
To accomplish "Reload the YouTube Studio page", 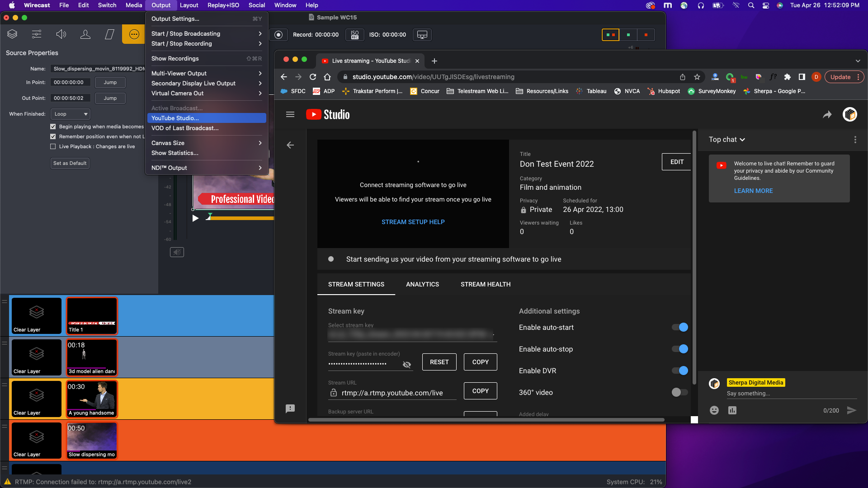I will pyautogui.click(x=313, y=77).
